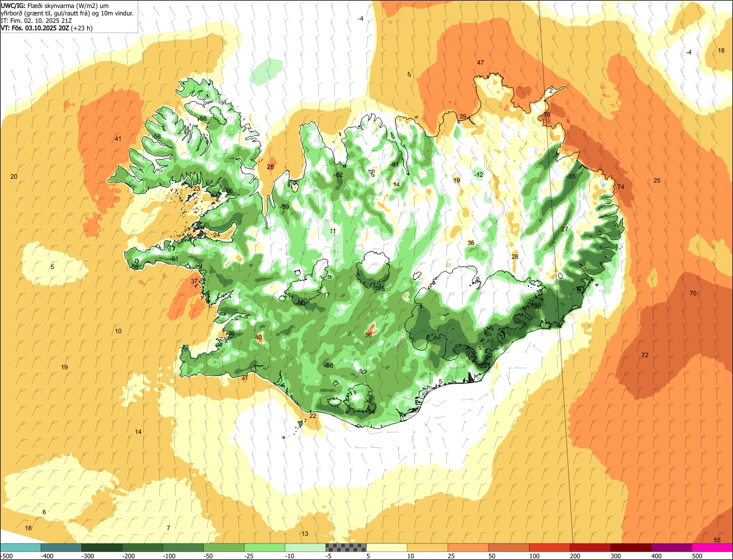Select the map value 39 on the north coast
This screenshot has width=733, height=560.
click(x=463, y=117)
